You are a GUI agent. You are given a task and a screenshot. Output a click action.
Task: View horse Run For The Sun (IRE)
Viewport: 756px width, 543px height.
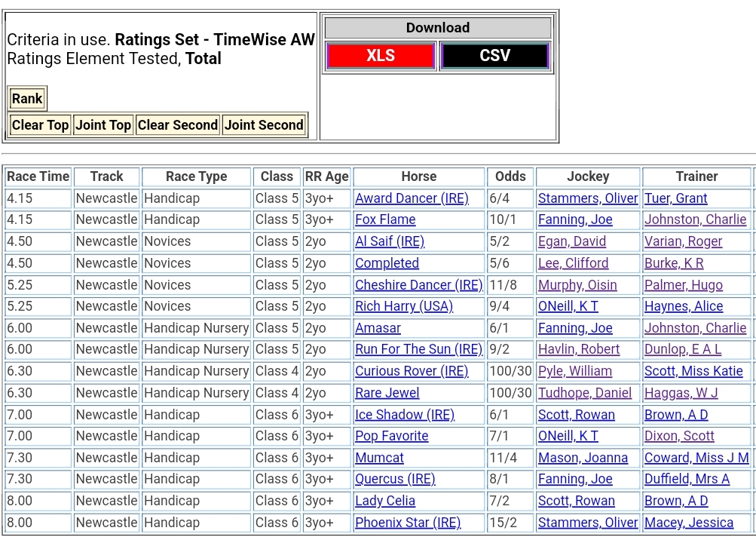(418, 350)
